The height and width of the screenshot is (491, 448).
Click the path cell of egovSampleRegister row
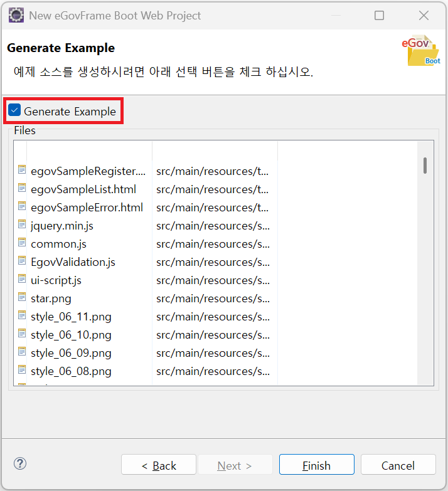pyautogui.click(x=213, y=171)
